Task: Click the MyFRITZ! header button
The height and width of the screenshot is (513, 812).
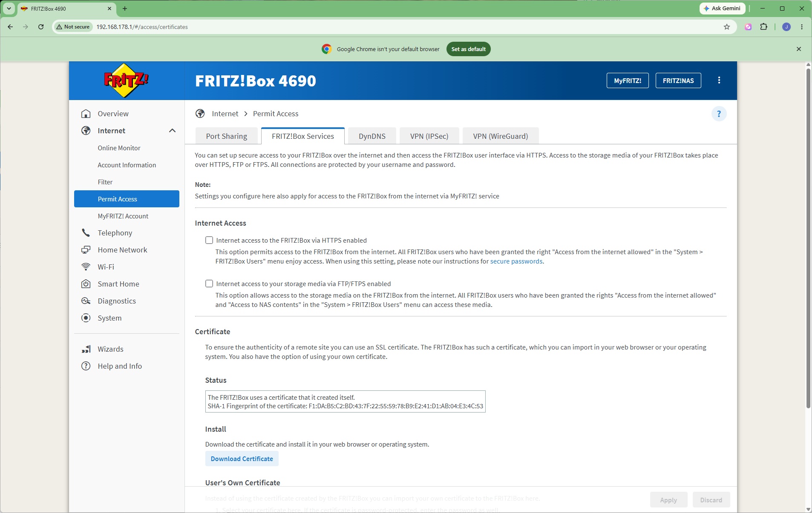Action: click(x=628, y=80)
